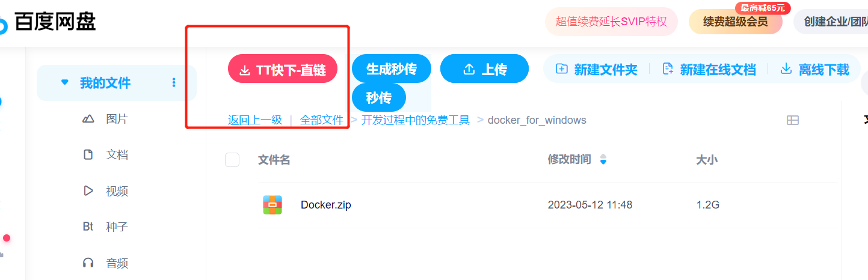Click the TT快下-直链 download button
868x280 pixels.
283,69
